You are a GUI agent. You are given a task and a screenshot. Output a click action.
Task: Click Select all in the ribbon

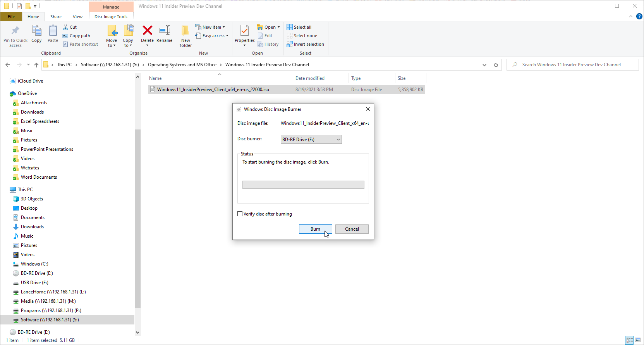pos(299,27)
